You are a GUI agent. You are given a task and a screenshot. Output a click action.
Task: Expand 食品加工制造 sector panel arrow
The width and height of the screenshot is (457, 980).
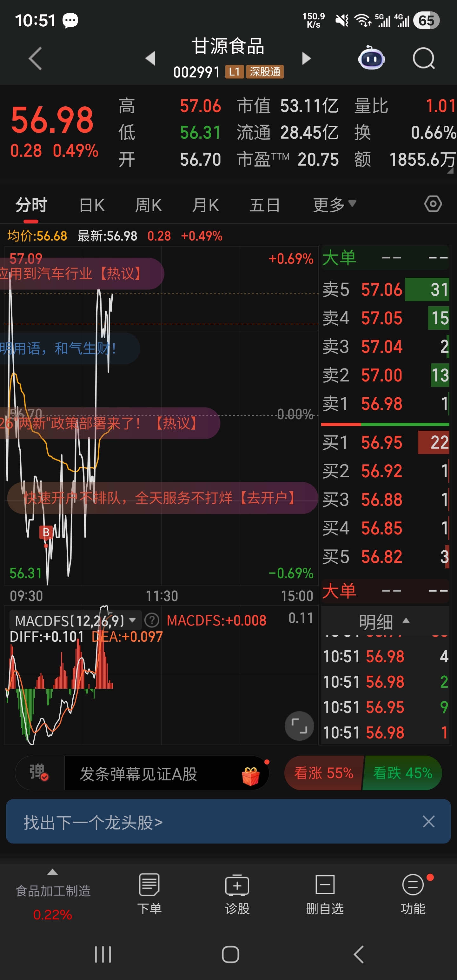pyautogui.click(x=52, y=872)
